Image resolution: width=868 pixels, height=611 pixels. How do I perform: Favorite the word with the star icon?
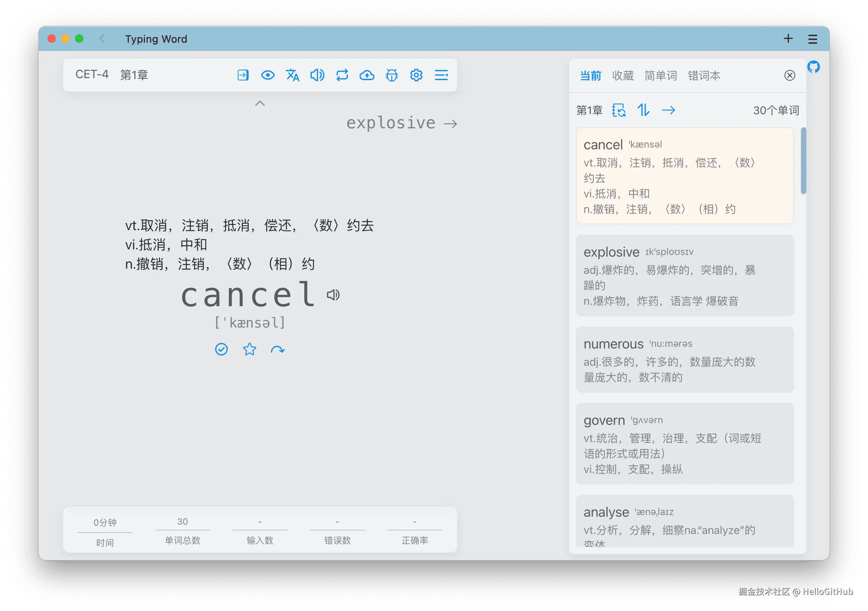click(250, 349)
